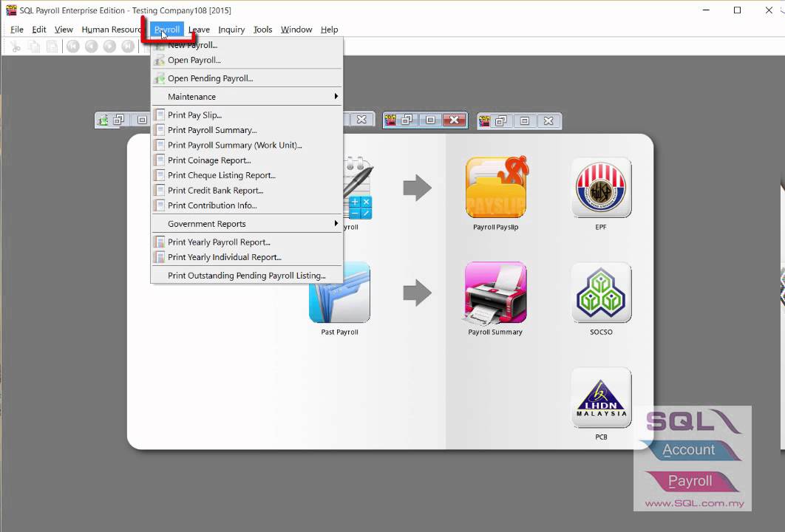This screenshot has width=785, height=532.
Task: Open the PCB LHDN icon
Action: point(601,398)
